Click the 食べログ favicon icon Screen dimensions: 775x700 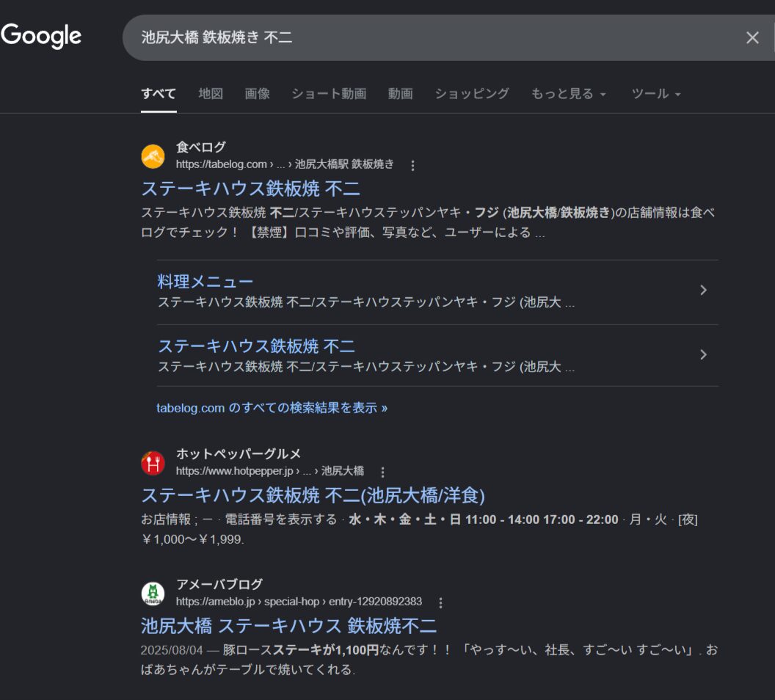pos(153,156)
